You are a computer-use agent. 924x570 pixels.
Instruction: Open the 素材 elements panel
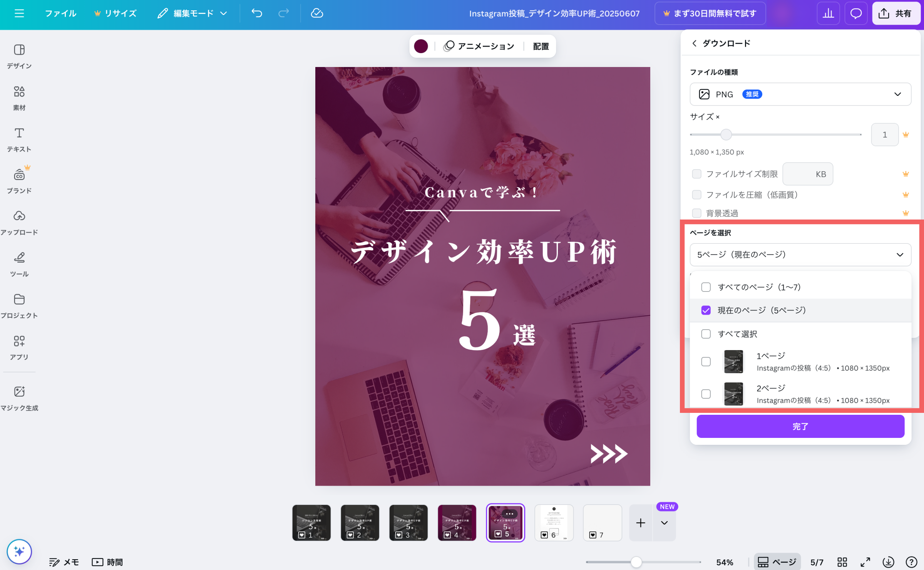[19, 98]
